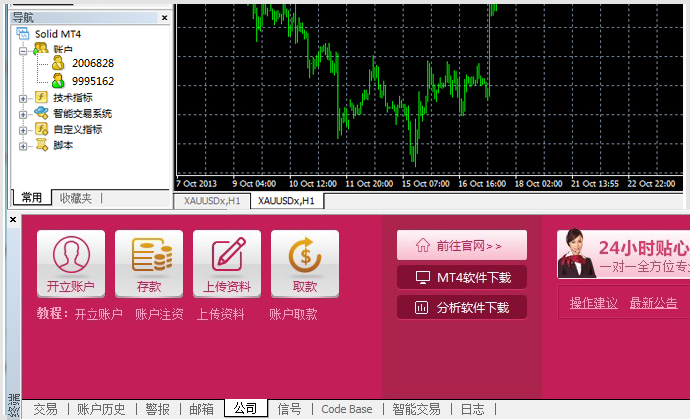Viewport: 690px width, 420px height.
Task: Select the 脚本 tree label
Action: 63,145
